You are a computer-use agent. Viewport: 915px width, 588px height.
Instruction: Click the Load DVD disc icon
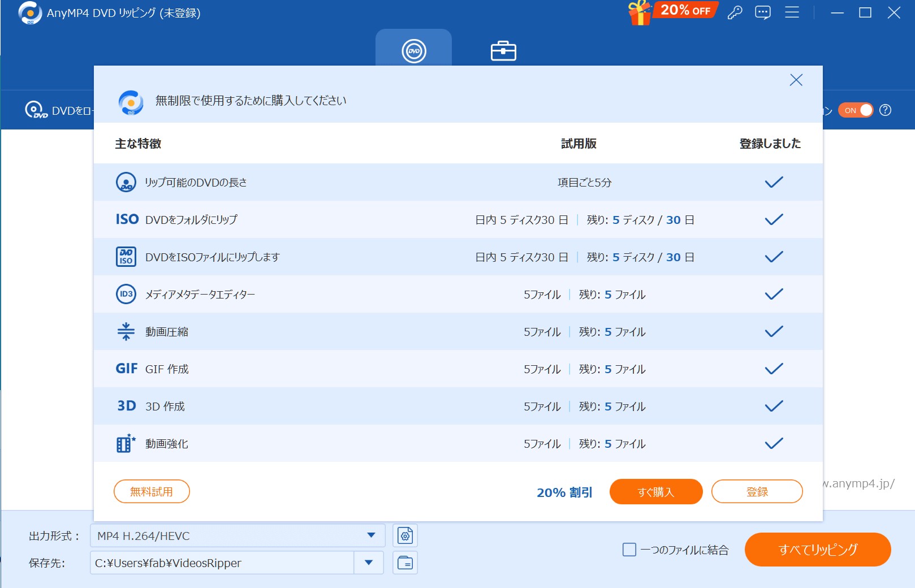tap(36, 110)
